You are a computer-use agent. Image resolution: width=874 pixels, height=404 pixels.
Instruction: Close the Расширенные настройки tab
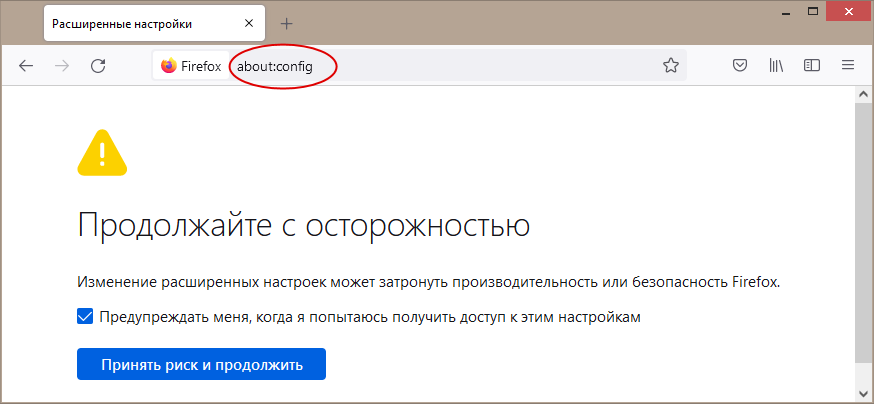249,23
